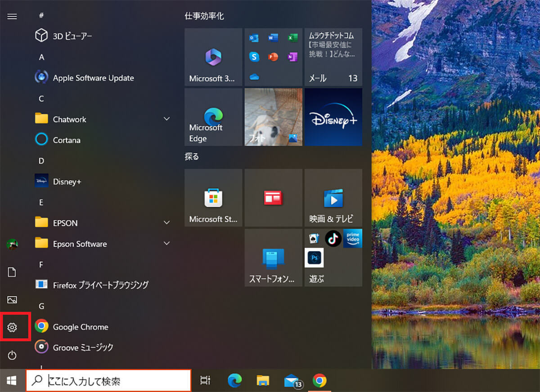Launch OneDrive from the Office tile folder
Image resolution: width=540 pixels, height=392 pixels.
(x=254, y=77)
